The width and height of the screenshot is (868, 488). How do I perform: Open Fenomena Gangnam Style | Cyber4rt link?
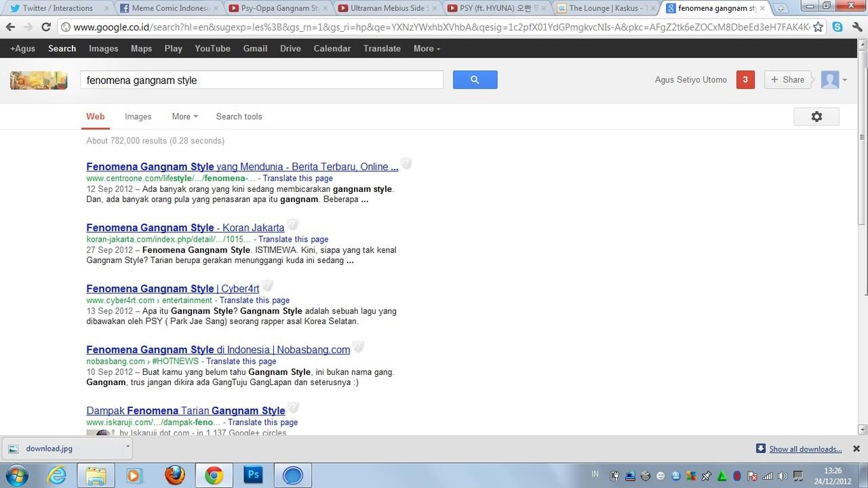(173, 289)
